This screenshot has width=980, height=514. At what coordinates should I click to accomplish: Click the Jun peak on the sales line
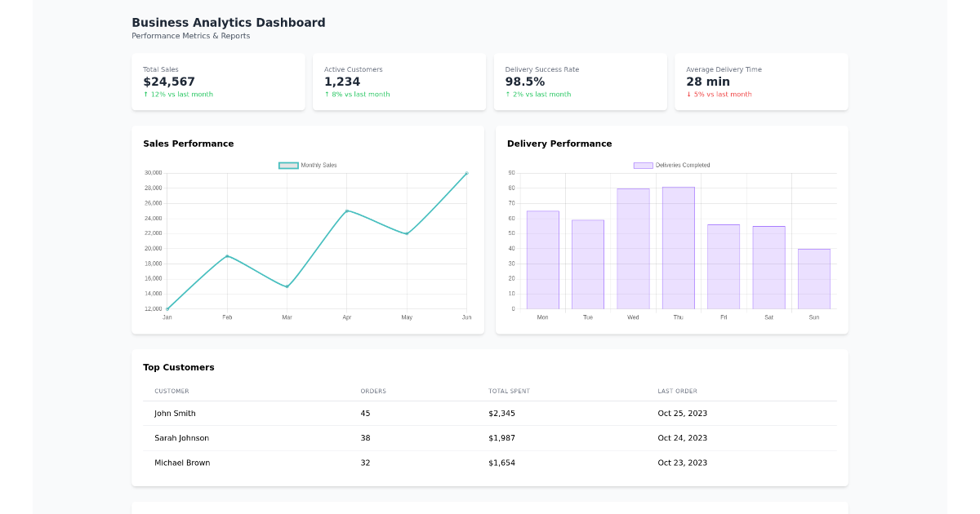[466, 173]
